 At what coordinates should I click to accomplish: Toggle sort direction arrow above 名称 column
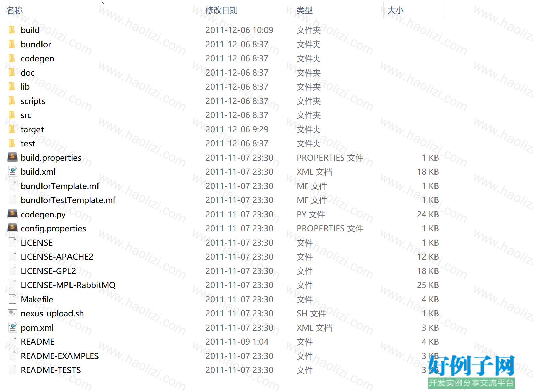pos(102,3)
